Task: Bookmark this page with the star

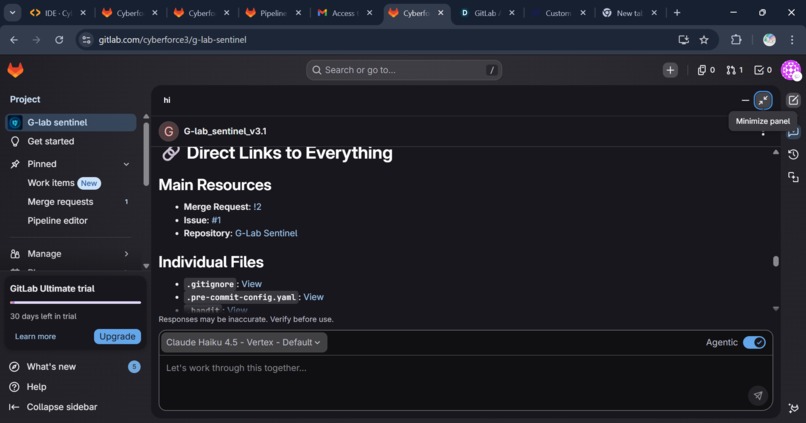Action: coord(704,40)
